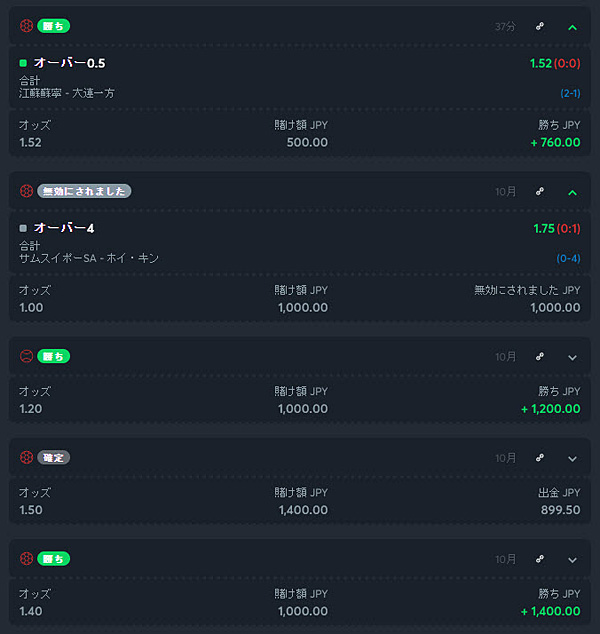The width and height of the screenshot is (600, 634).
Task: Copy link of the 1.52 odds bet
Action: click(540, 26)
